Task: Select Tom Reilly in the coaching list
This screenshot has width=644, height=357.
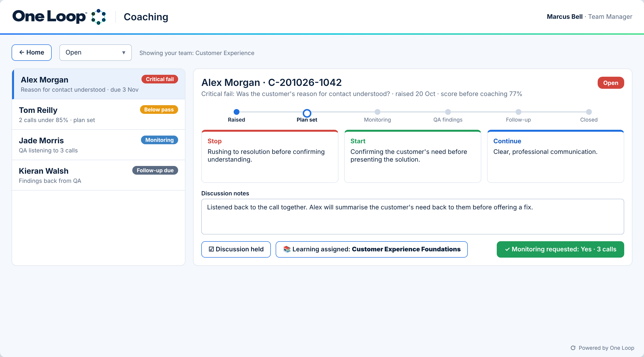Action: tap(98, 115)
